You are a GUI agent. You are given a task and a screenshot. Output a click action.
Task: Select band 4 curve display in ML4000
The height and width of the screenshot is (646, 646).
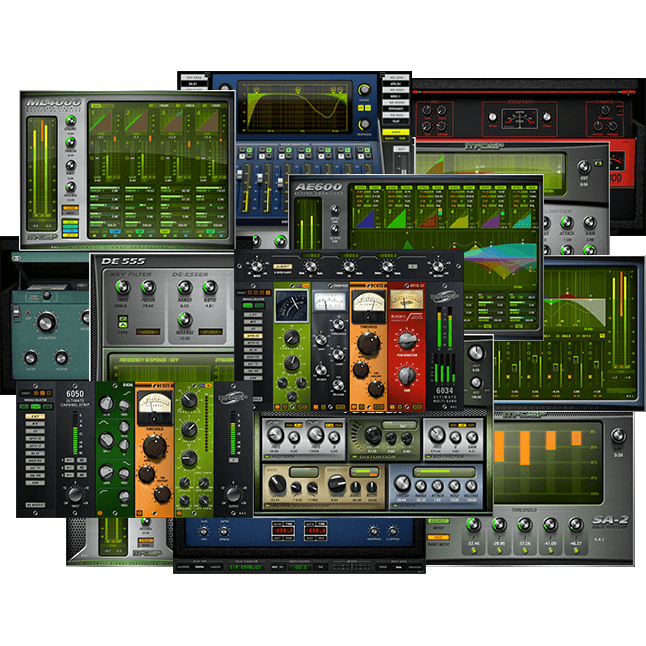pyautogui.click(x=207, y=121)
